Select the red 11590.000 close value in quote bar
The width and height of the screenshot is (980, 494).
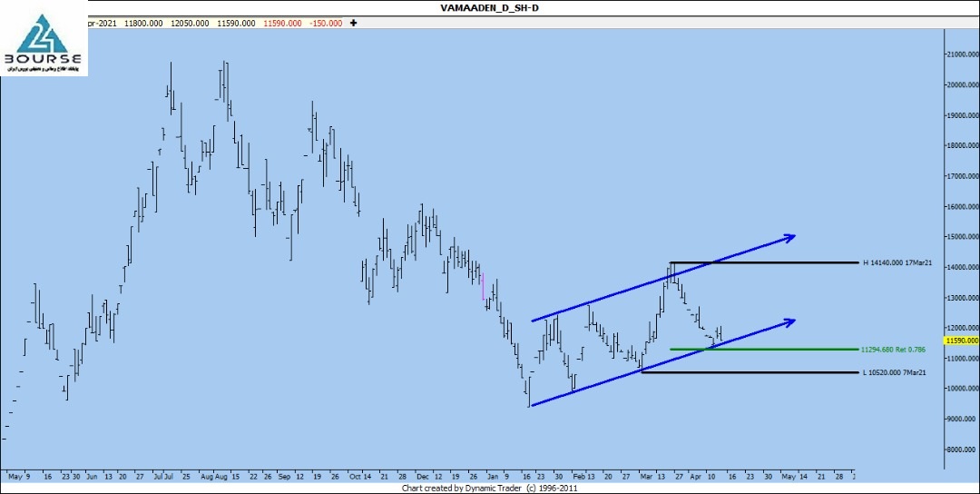[282, 23]
